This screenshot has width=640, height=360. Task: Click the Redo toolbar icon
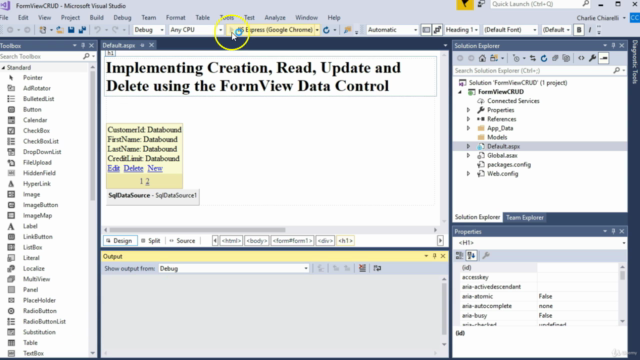click(115, 30)
